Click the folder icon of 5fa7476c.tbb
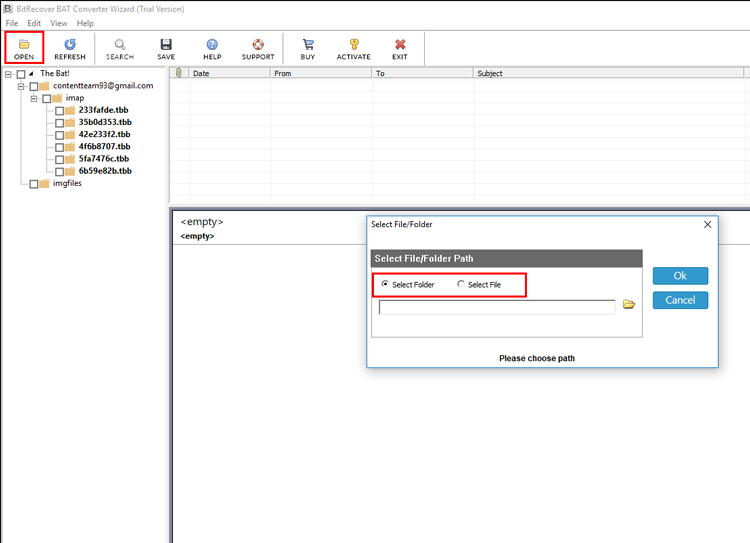 [x=70, y=159]
